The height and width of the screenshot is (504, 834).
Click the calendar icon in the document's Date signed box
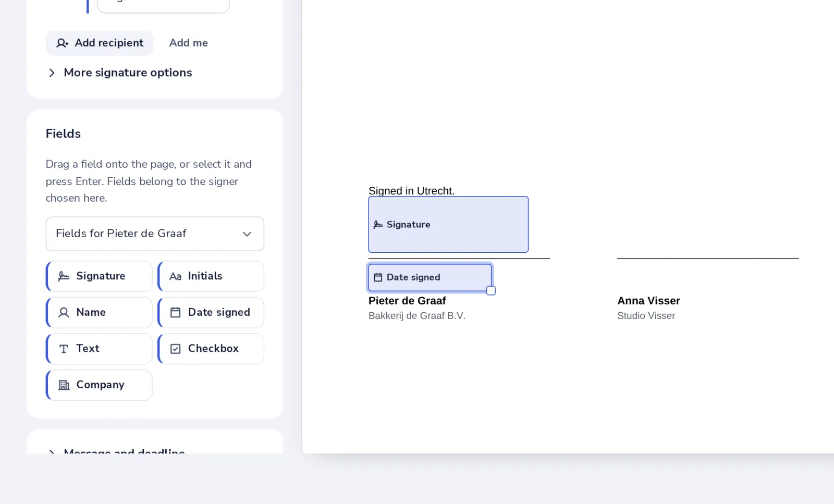click(x=378, y=277)
